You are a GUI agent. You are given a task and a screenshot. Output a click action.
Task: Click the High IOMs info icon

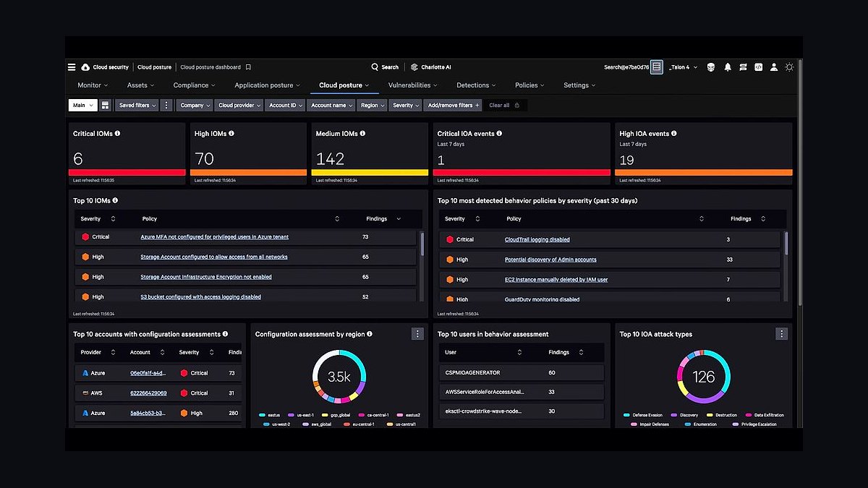pos(231,134)
